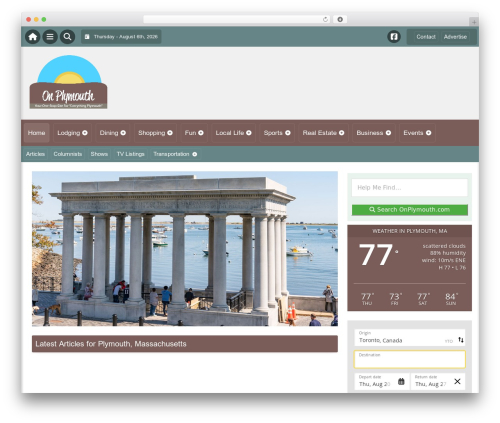Image resolution: width=500 pixels, height=423 pixels.
Task: Click the On Plymouth logo
Action: pyautogui.click(x=69, y=82)
